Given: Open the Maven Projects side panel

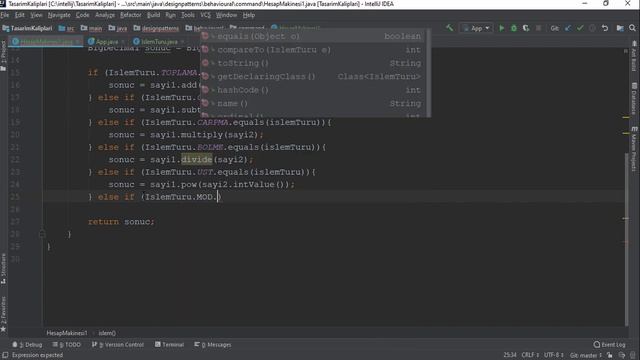Looking at the screenshot, I should coord(634,149).
